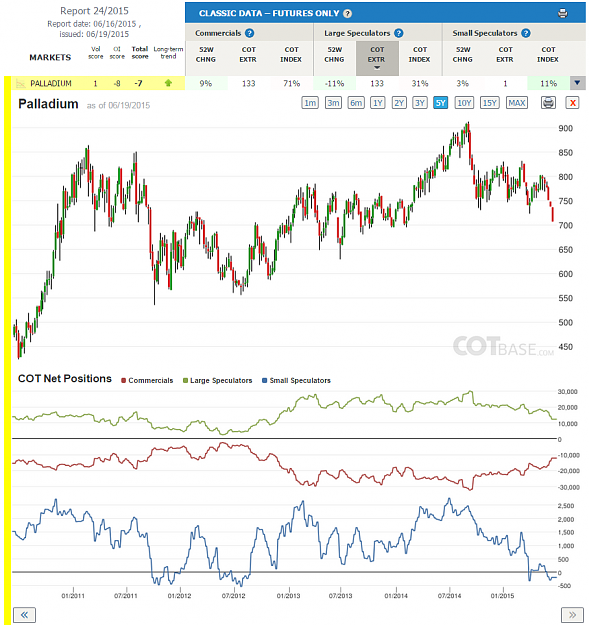Click the Small Speculators 11% cell
This screenshot has height=625, width=589.
coord(548,83)
